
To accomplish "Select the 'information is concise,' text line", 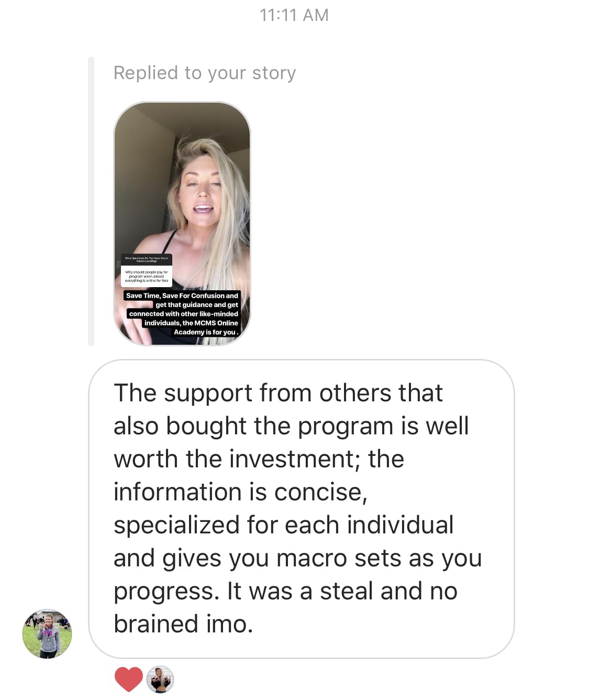I will click(x=240, y=492).
